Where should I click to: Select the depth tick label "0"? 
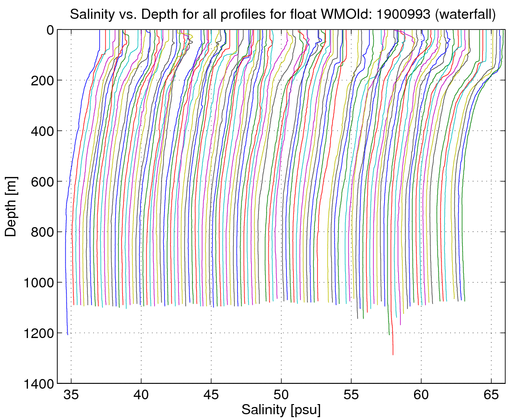50,30
